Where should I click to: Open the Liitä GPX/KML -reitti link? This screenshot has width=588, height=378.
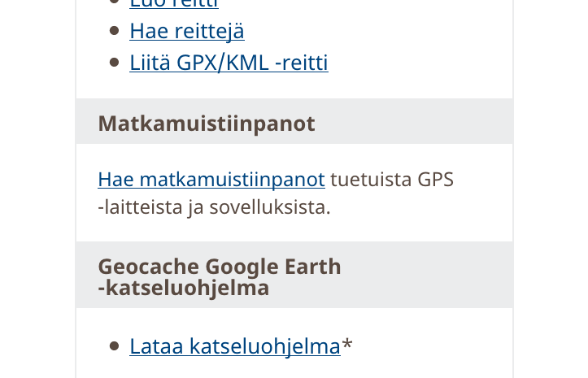coord(229,63)
